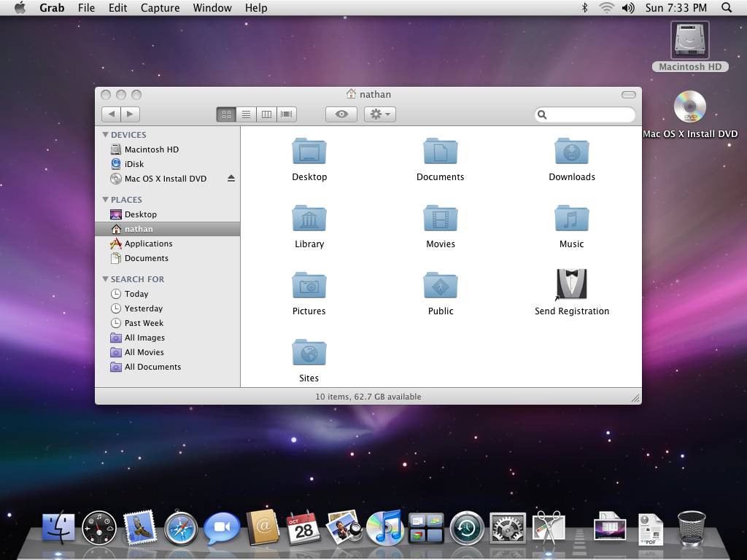Open iCal from the Dock

click(304, 526)
